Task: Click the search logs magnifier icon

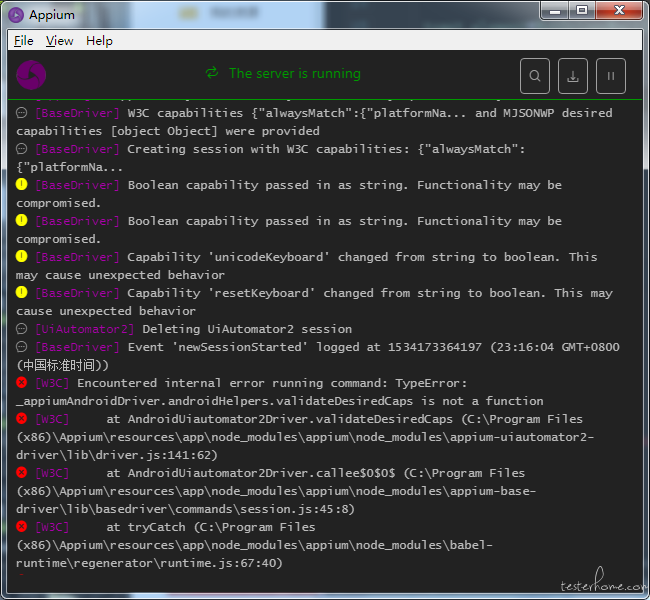Action: pos(535,76)
